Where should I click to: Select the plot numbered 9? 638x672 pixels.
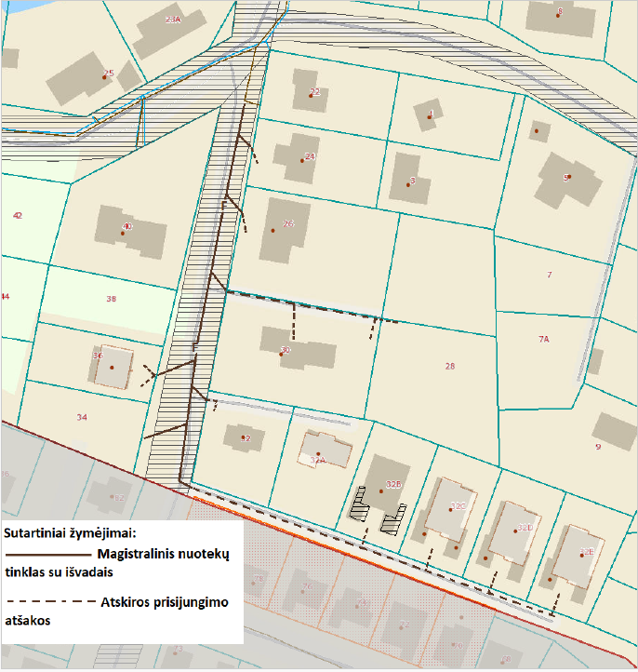click(x=598, y=447)
